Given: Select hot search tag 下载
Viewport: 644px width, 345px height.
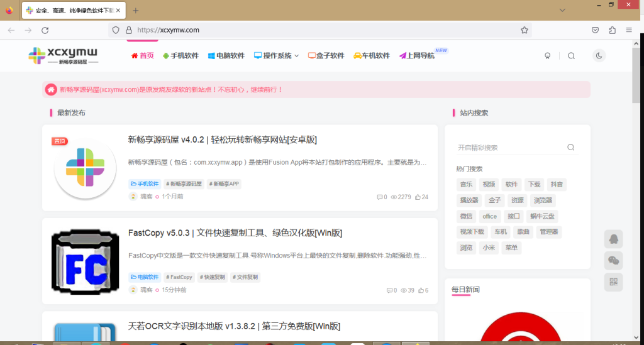Looking at the screenshot, I should coord(534,185).
